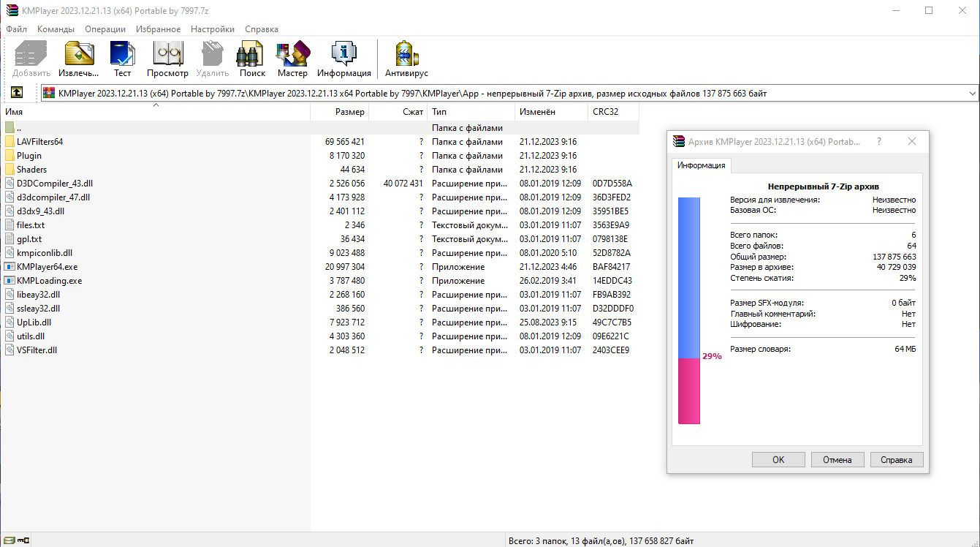The image size is (980, 547).
Task: Click the Текстовый документ type for gpl.txt
Action: click(x=470, y=239)
